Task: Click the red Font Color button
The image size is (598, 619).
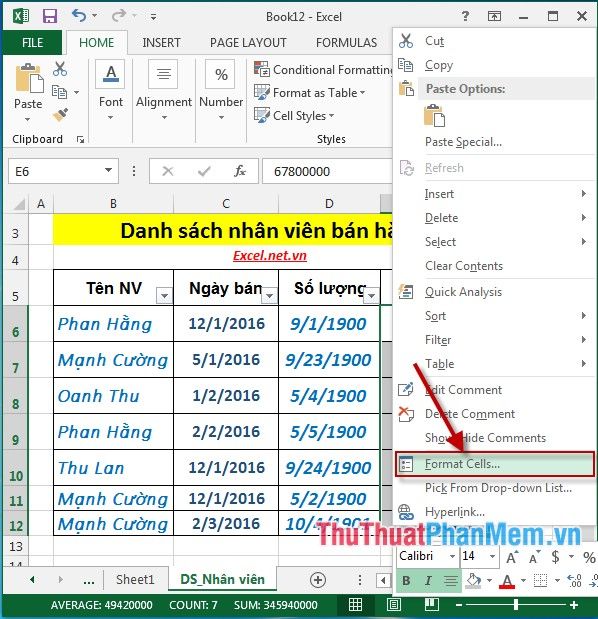Action: click(x=507, y=580)
